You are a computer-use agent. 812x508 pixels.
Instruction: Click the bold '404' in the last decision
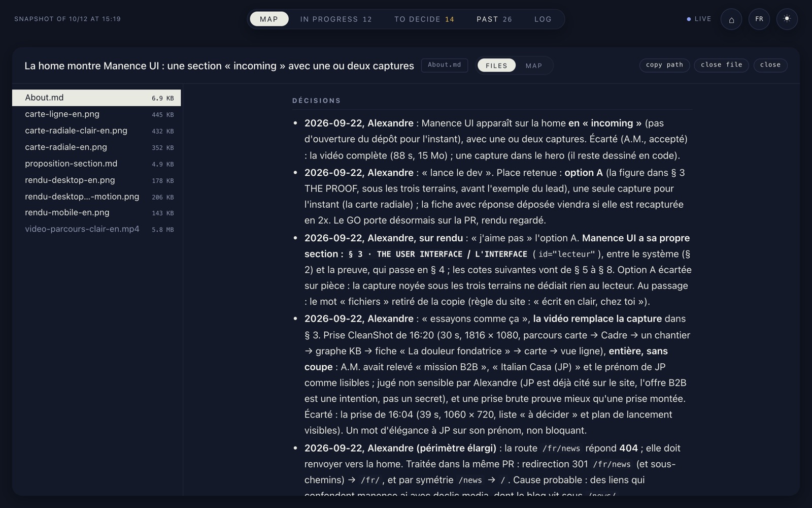point(628,449)
